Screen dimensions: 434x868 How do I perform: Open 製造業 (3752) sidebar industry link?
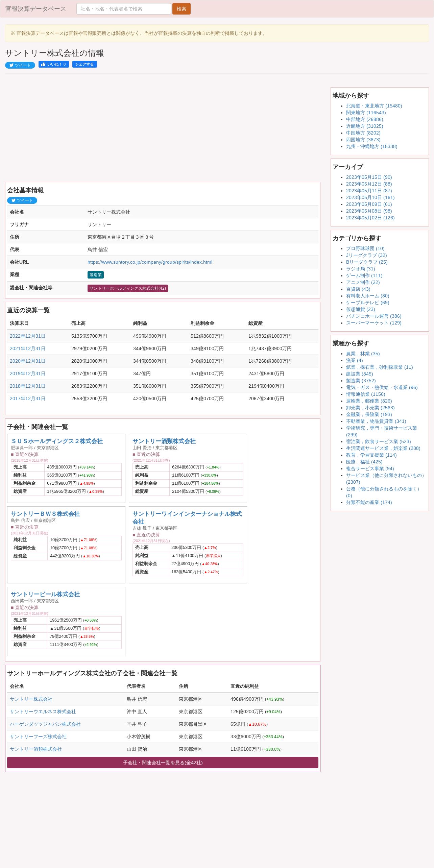coord(361,381)
